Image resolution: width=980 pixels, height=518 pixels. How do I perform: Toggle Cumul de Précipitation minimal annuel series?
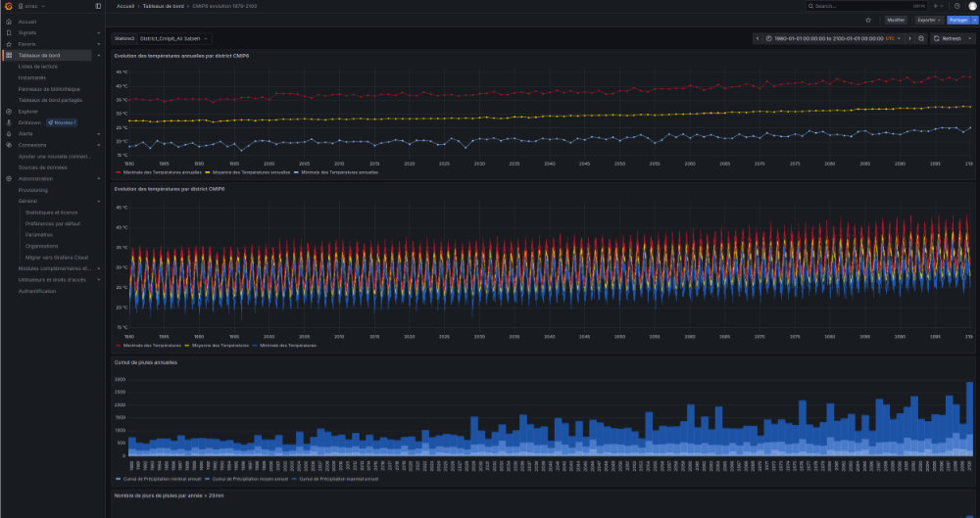pyautogui.click(x=161, y=479)
